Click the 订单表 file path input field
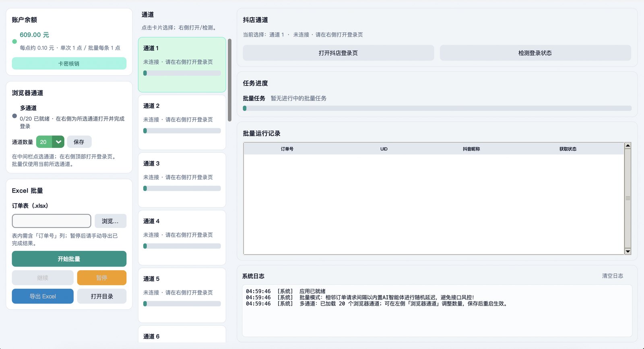 [x=52, y=221]
